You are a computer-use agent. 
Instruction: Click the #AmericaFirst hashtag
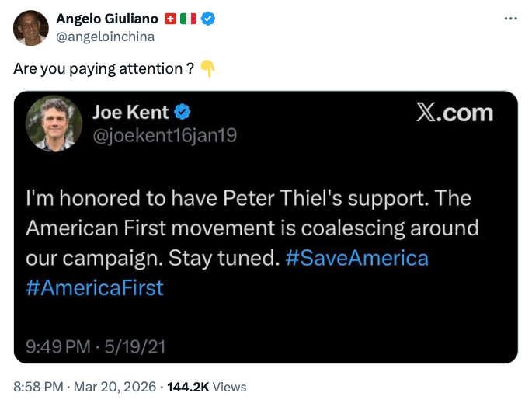95,287
